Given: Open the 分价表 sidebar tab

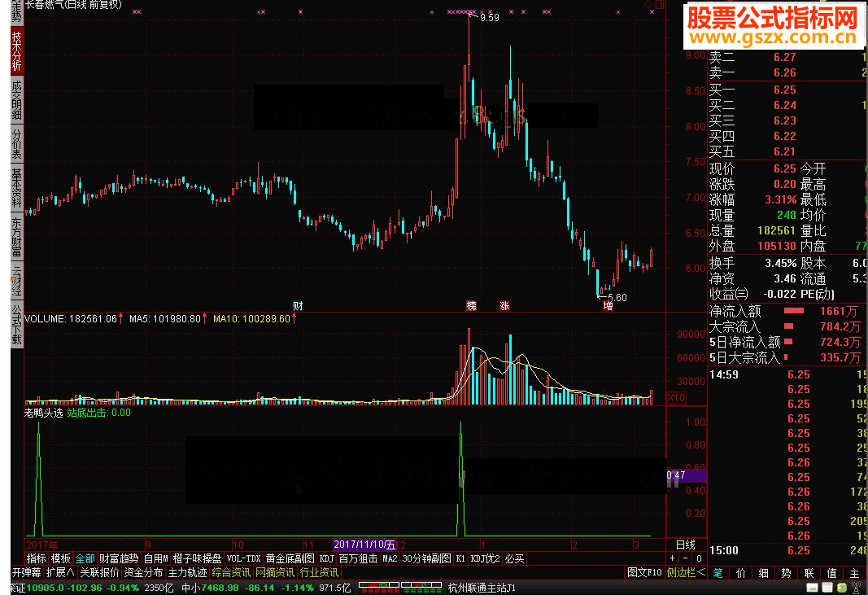Looking at the screenshot, I should [16, 143].
